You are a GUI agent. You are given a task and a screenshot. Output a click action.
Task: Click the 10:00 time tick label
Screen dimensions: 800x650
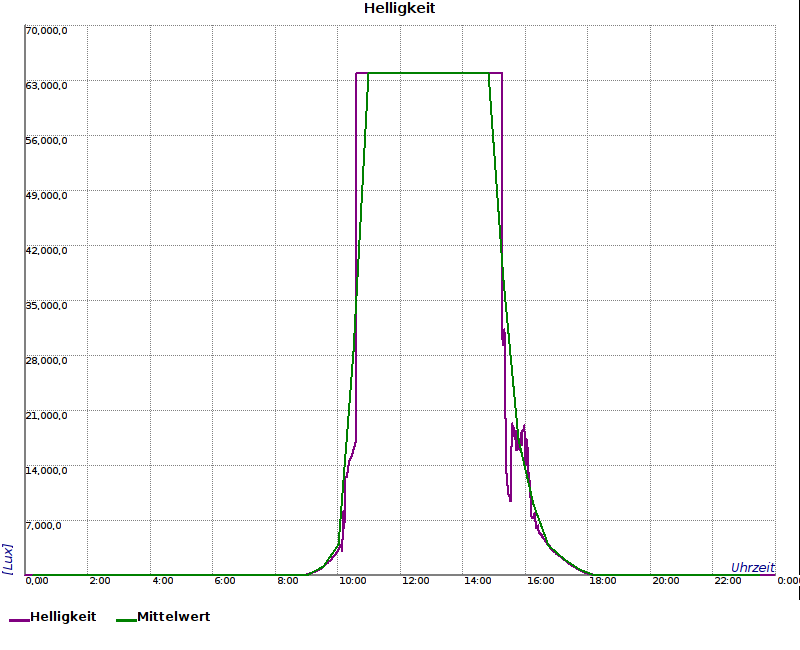pyautogui.click(x=353, y=581)
